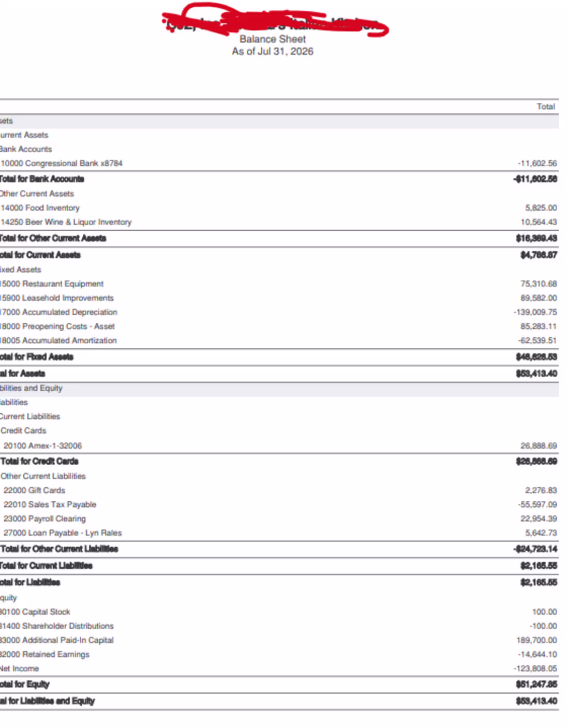The image size is (569, 728).
Task: Click the Net Income value -123,808.05
Action: point(535,668)
